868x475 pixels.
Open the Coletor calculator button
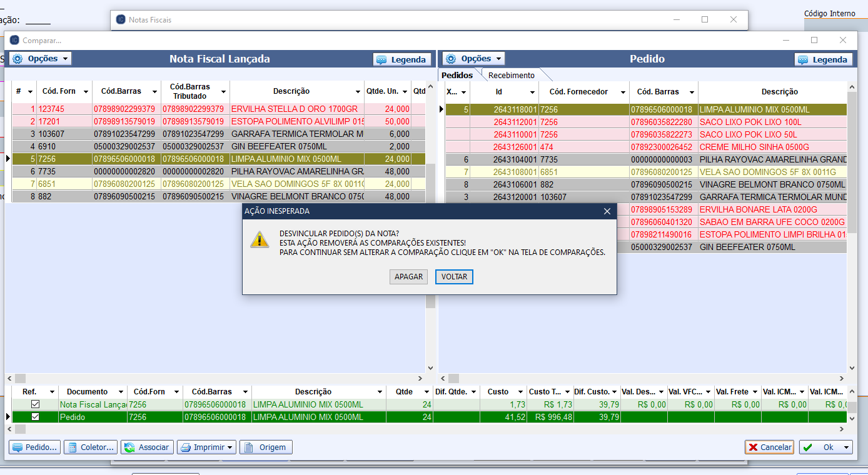(x=73, y=447)
